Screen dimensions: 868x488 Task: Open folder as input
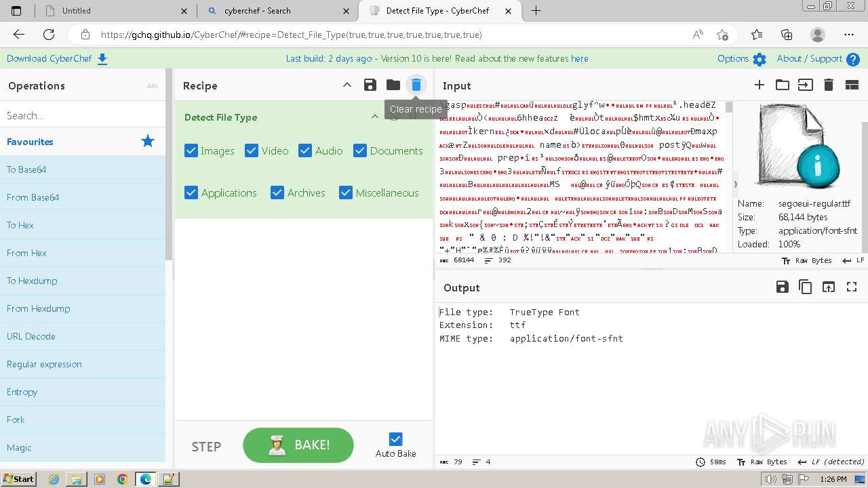point(783,85)
